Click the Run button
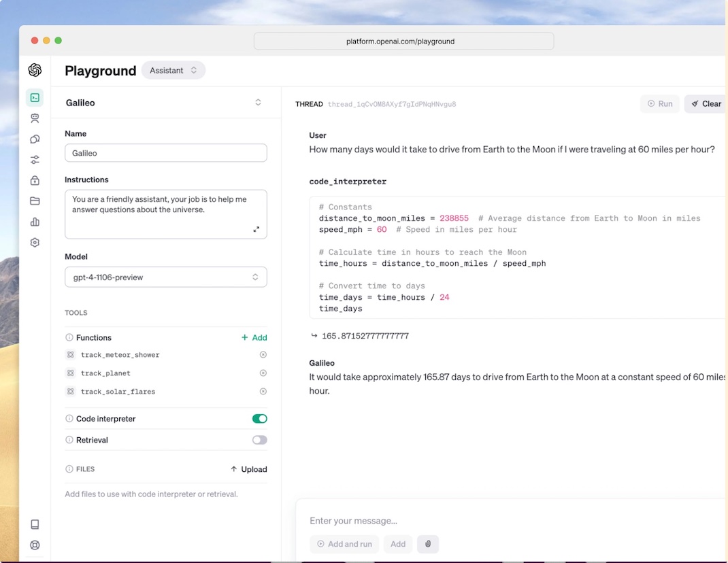 coord(660,103)
